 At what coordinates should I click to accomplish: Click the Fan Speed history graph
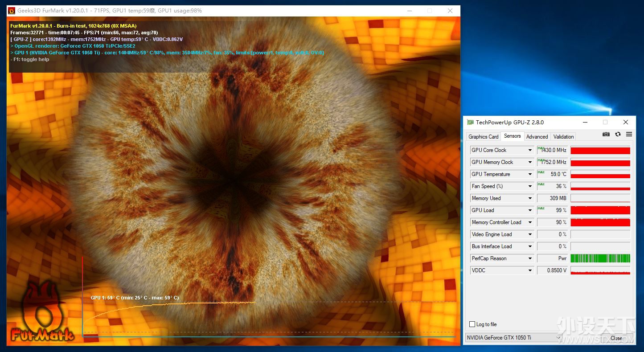click(600, 186)
